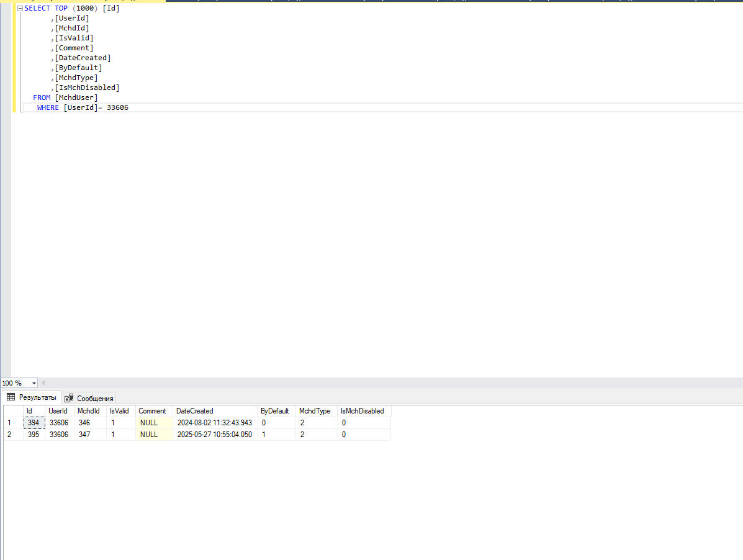Place cursor on the FROM keyword
Image resolution: width=743 pixels, height=560 pixels.
pos(42,97)
